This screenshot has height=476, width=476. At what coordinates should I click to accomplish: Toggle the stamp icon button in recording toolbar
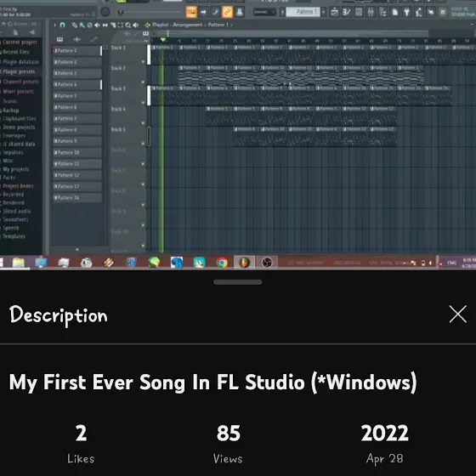[x=240, y=12]
